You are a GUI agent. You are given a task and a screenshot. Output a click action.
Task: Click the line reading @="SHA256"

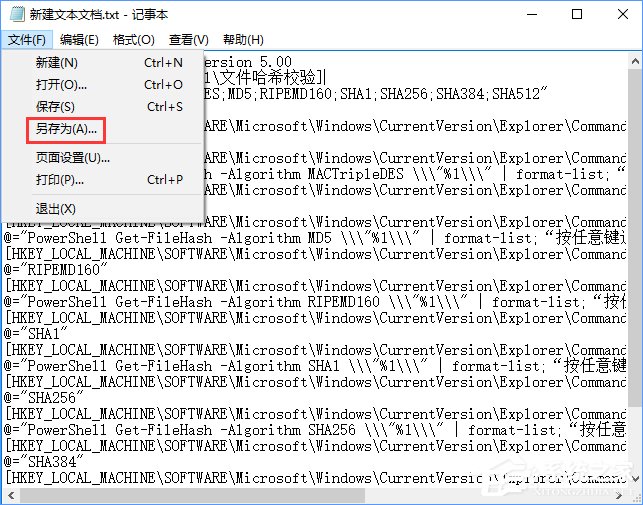[x=44, y=398]
